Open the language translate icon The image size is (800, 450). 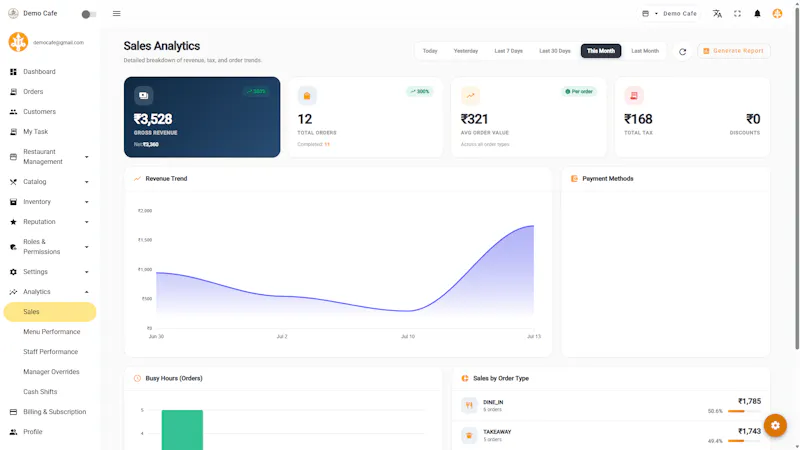[x=717, y=14]
